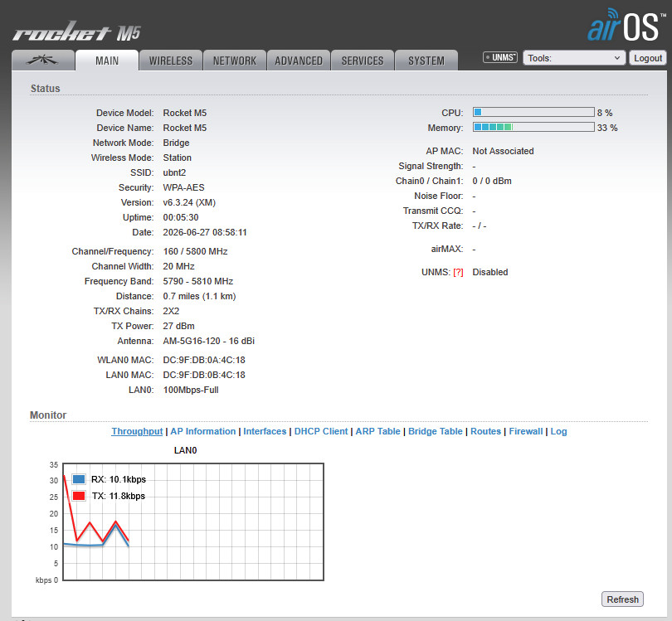Click the airOS logo

(x=626, y=25)
